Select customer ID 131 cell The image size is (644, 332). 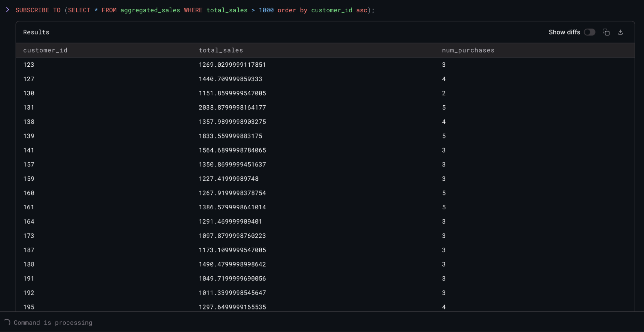(29, 108)
